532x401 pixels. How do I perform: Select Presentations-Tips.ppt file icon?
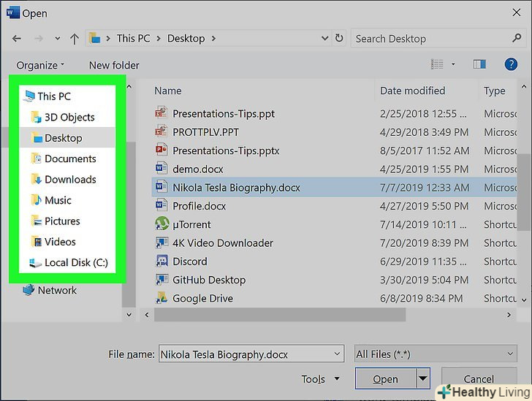click(x=161, y=112)
